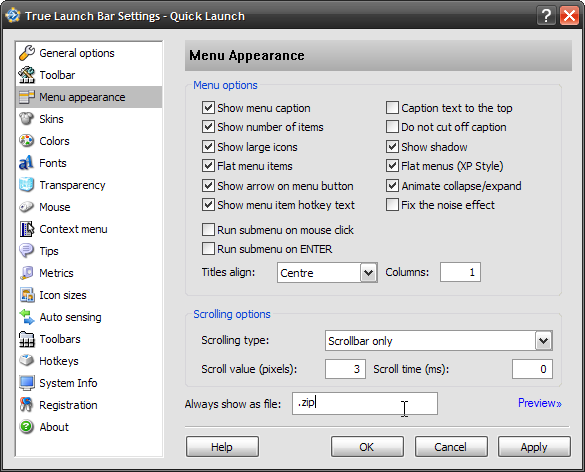585x472 pixels.
Task: Click the Menu appearance sidebar icon
Action: click(x=26, y=97)
